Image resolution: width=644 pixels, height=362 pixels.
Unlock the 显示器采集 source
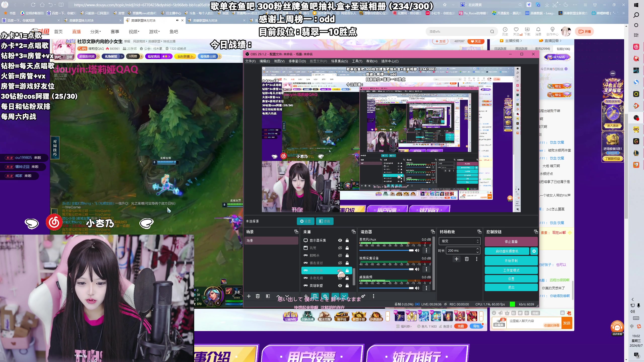347,240
